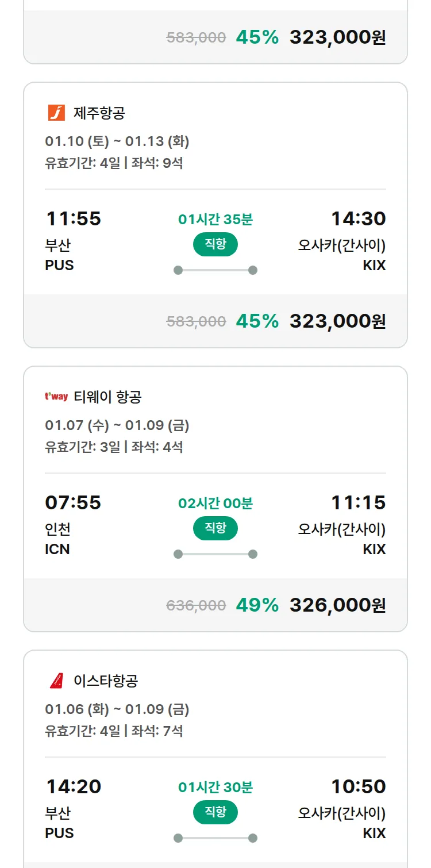Click 01.07 (수) ~ 01.09 (금) date range

(117, 425)
